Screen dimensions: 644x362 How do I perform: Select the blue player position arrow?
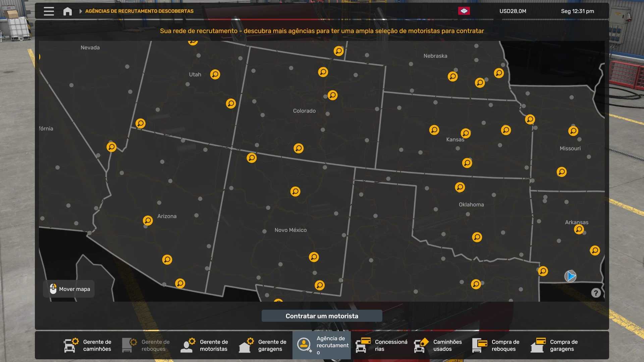(570, 276)
